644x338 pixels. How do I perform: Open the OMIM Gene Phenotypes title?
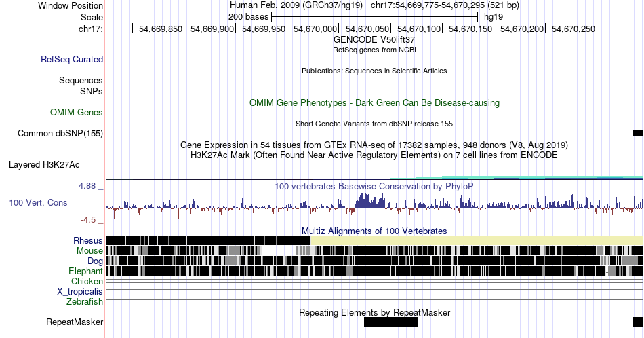(374, 102)
